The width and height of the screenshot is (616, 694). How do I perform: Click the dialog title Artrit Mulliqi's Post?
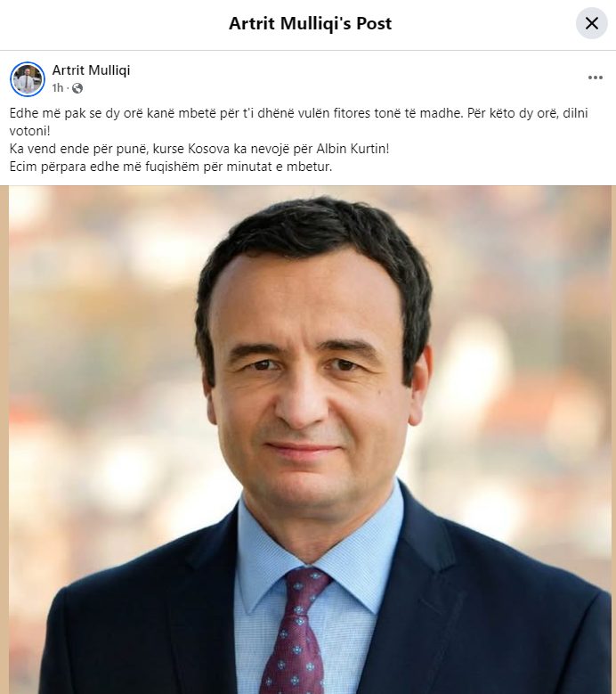coord(310,23)
